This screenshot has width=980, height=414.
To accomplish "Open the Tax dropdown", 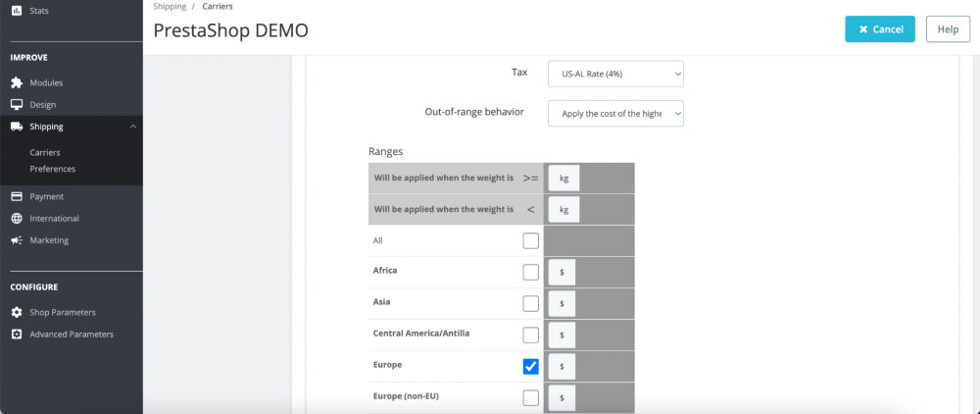I will (615, 74).
